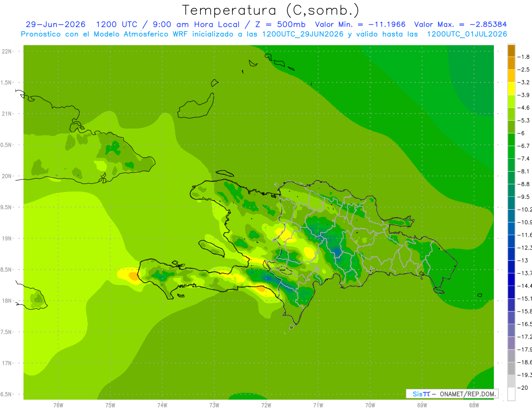This screenshot has height=411, width=532.
Task: Click the "21N" latitude axis label
Action: (8, 114)
